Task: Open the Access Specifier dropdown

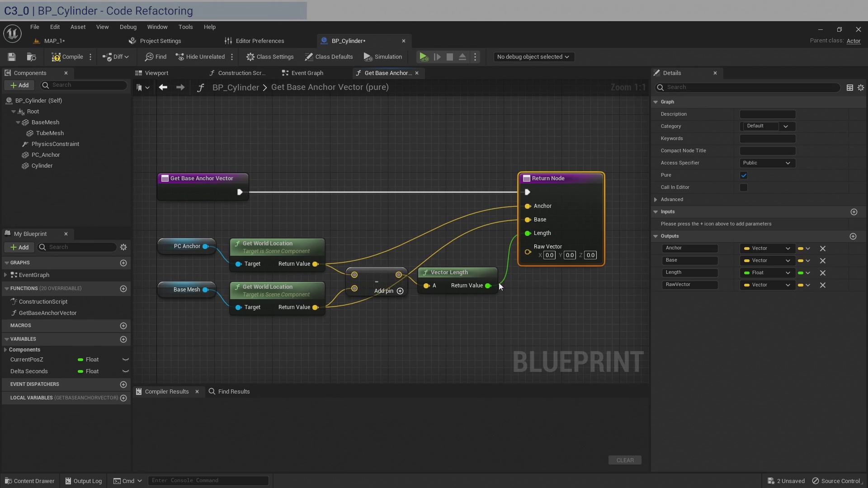Action: pyautogui.click(x=767, y=163)
